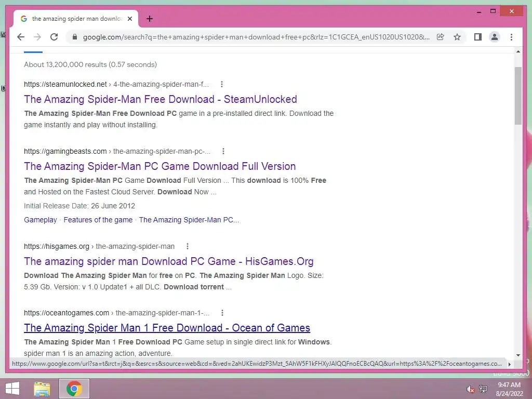The image size is (532, 399).
Task: Open Amazing Spider-Man PC Game Download Full Version
Action: 160,166
